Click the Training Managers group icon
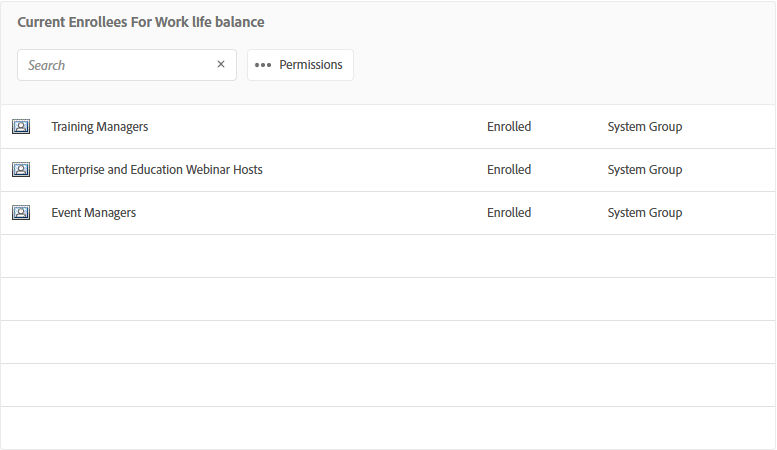This screenshot has width=777, height=450. (x=20, y=127)
